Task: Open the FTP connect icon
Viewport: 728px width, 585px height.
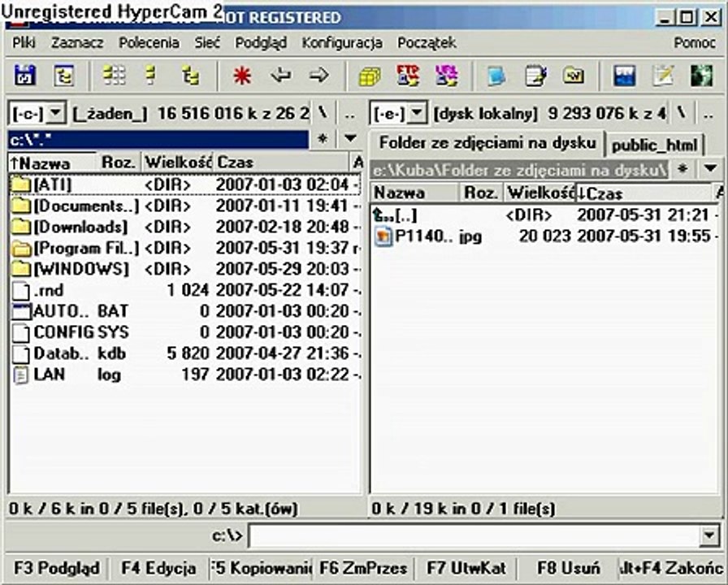Action: point(408,76)
